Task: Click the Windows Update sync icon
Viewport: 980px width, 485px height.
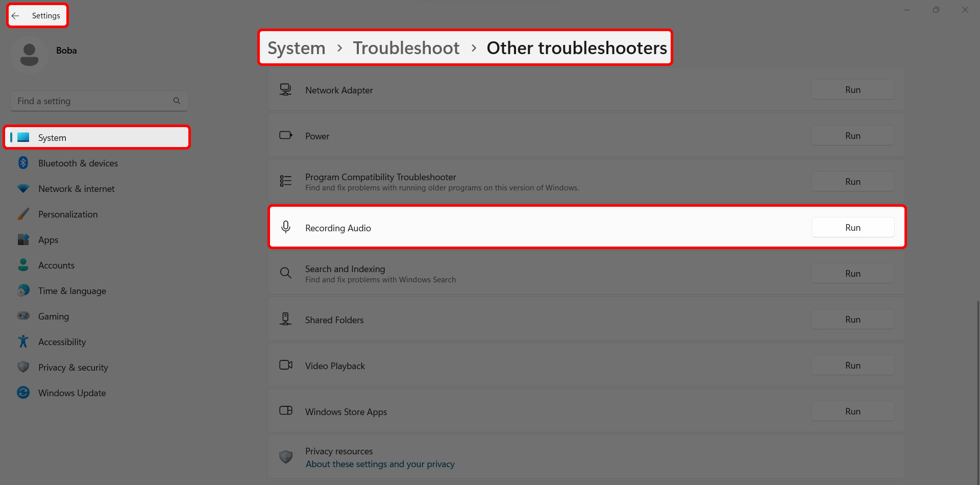Action: (23, 393)
